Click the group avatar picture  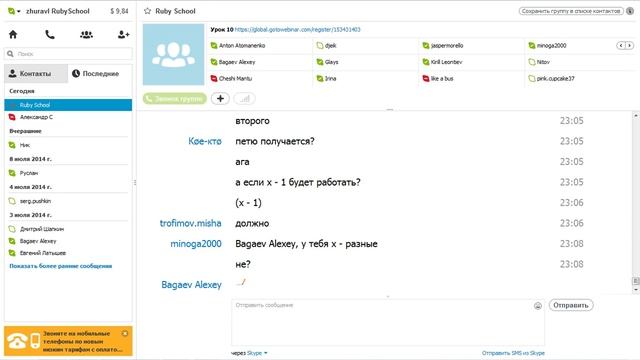[173, 54]
